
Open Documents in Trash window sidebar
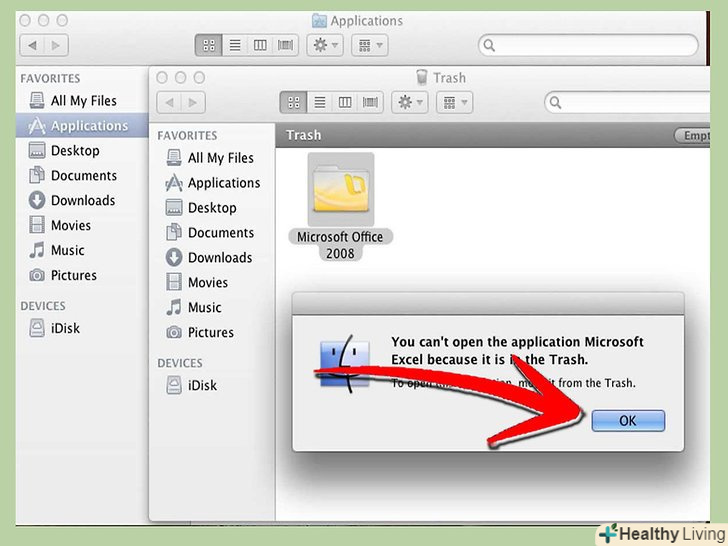click(210, 233)
